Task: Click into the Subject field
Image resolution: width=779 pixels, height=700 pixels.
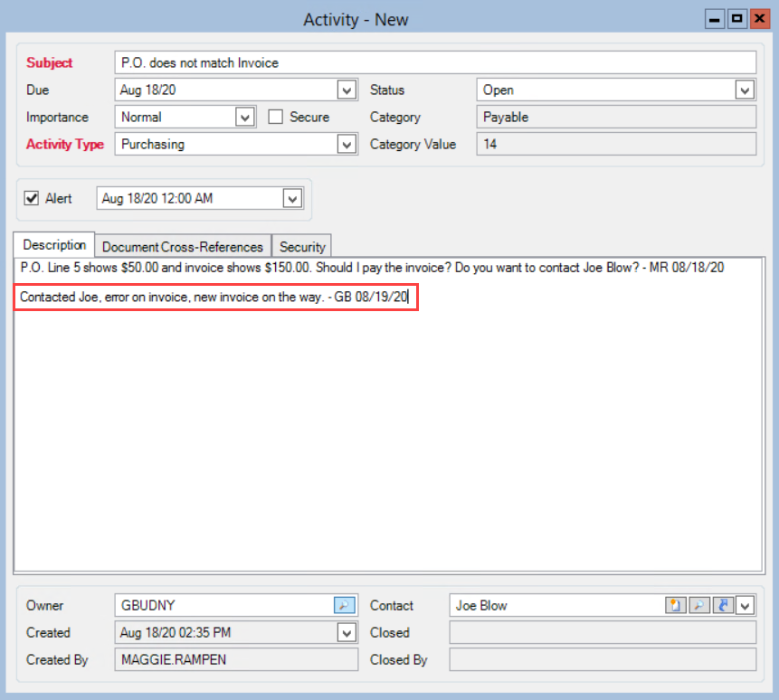Action: point(435,62)
